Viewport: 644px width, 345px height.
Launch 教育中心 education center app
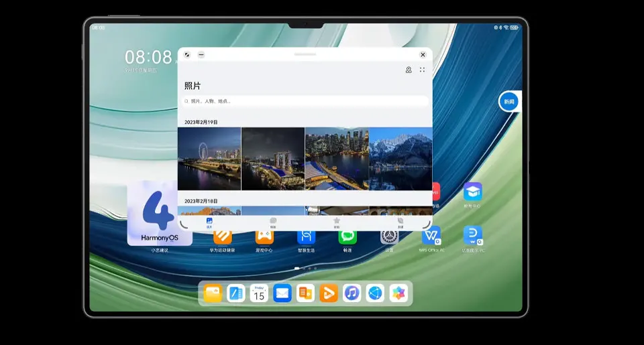click(x=473, y=192)
